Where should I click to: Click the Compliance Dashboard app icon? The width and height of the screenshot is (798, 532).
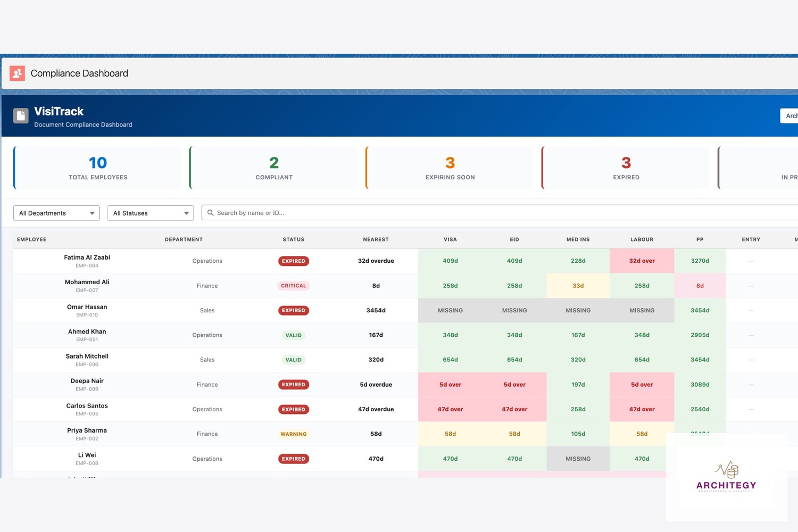click(17, 73)
